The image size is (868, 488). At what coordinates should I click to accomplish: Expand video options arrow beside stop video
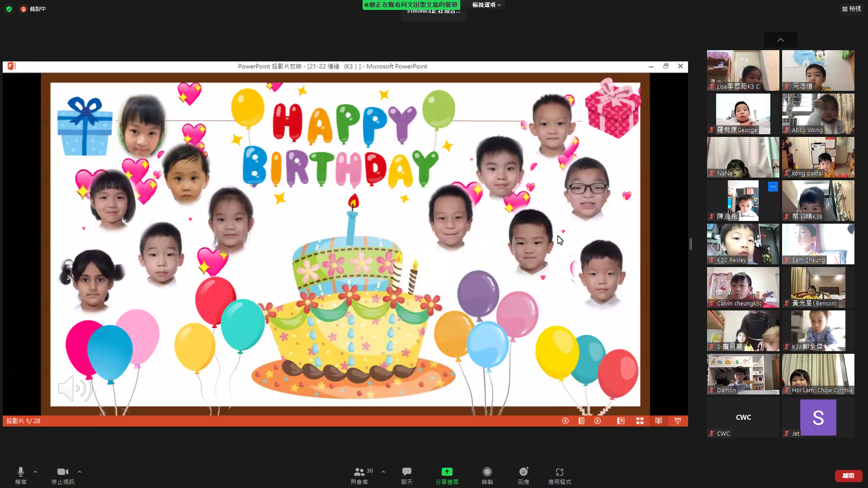pyautogui.click(x=80, y=472)
